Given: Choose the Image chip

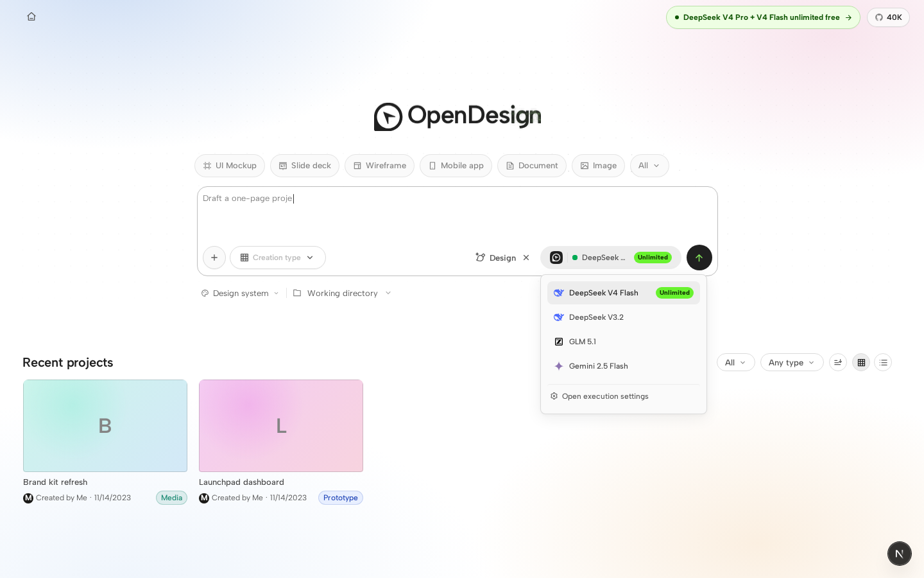Looking at the screenshot, I should (598, 166).
